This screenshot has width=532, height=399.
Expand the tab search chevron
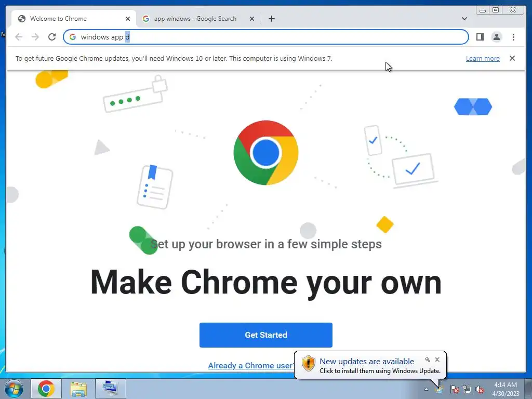(464, 19)
